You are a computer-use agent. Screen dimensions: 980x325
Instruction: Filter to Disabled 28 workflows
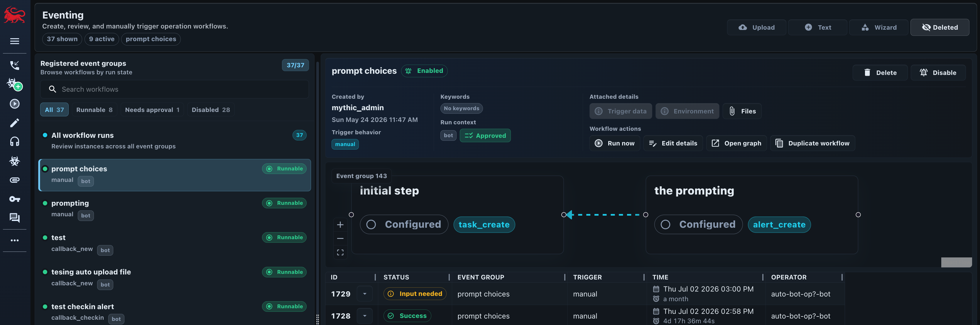point(211,110)
